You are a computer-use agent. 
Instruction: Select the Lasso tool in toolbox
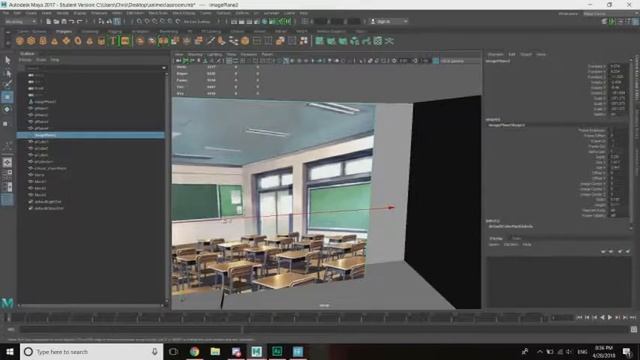click(x=7, y=73)
